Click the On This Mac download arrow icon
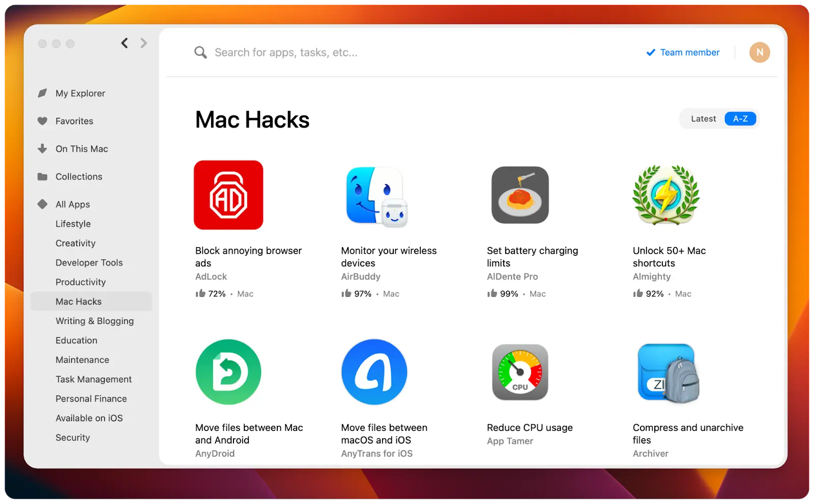Screen dimensions: 814x504 (43, 149)
